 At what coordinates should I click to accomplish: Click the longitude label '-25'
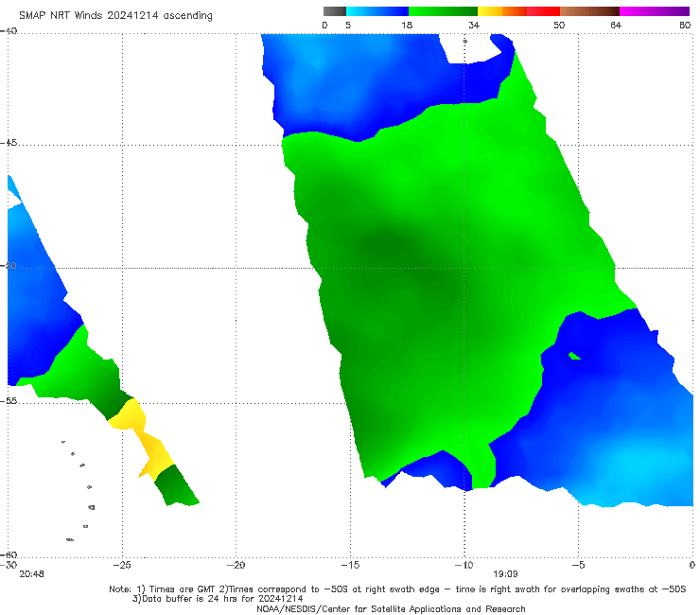(x=122, y=565)
